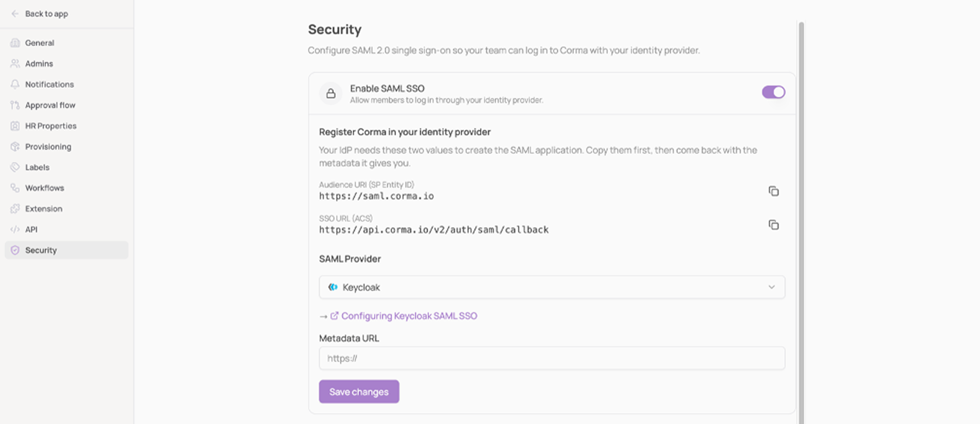Focus the Metadata URL input field
The width and height of the screenshot is (980, 424).
pyautogui.click(x=552, y=358)
